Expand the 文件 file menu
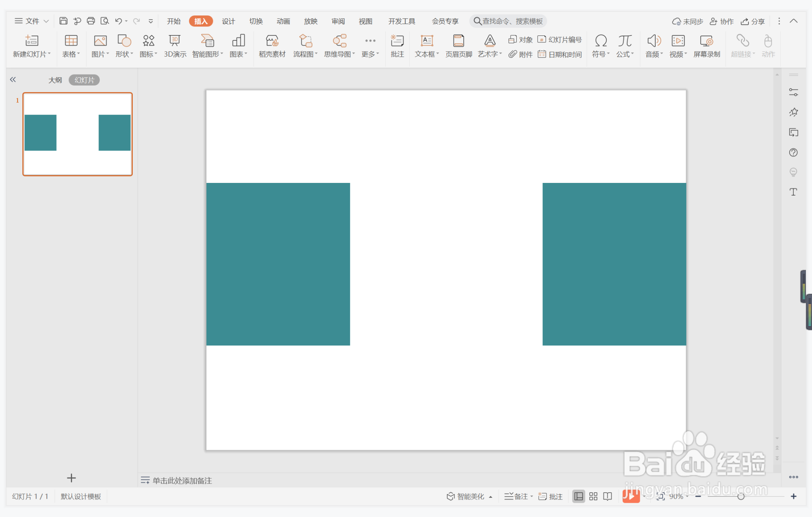This screenshot has height=517, width=812. point(32,21)
